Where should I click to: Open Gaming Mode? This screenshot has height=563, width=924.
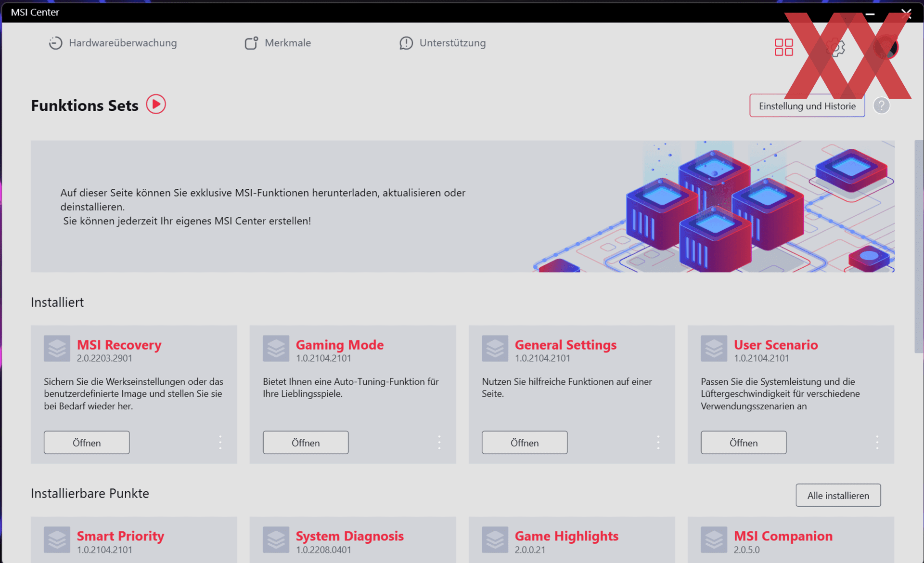[x=306, y=443]
